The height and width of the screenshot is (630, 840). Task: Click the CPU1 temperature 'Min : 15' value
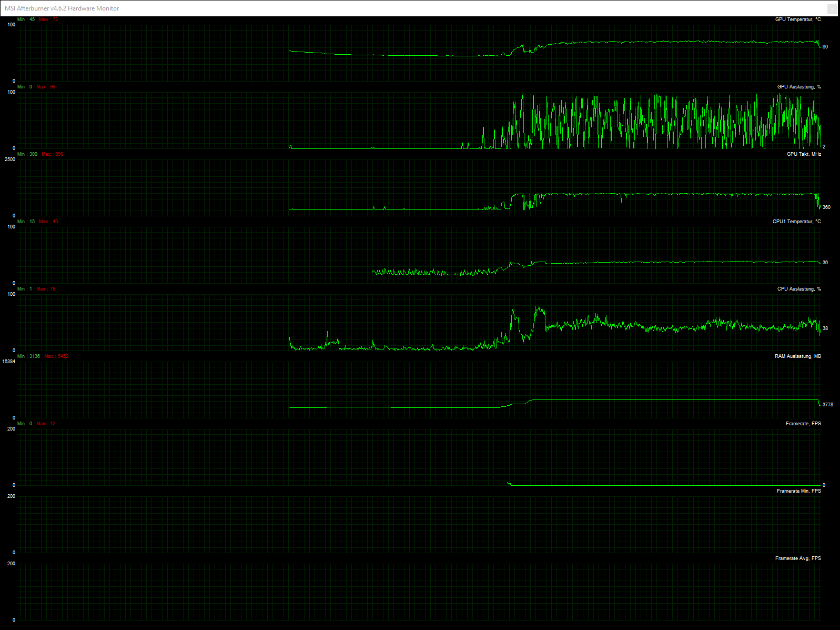click(x=26, y=222)
